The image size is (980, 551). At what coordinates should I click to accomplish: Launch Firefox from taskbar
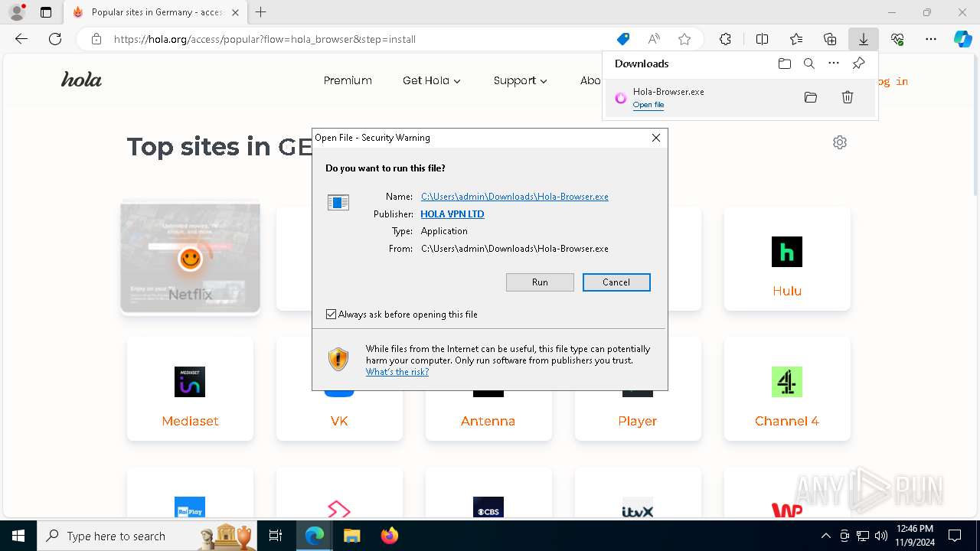pos(390,536)
